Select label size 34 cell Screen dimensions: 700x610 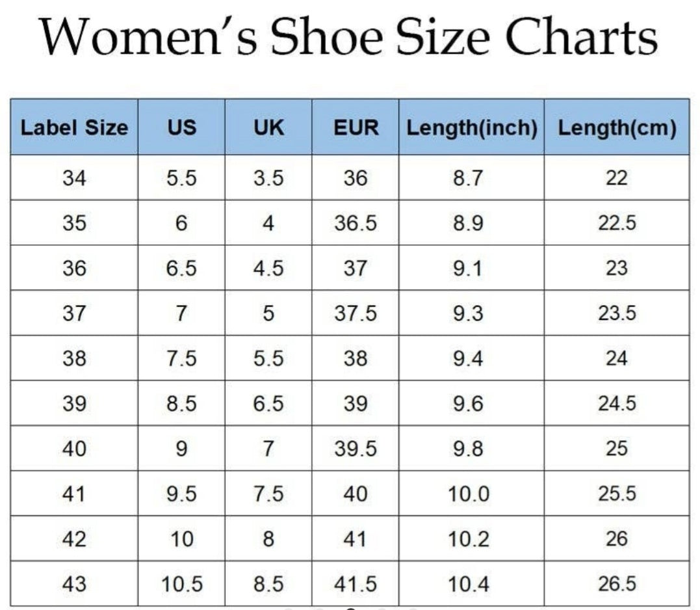[x=74, y=178]
